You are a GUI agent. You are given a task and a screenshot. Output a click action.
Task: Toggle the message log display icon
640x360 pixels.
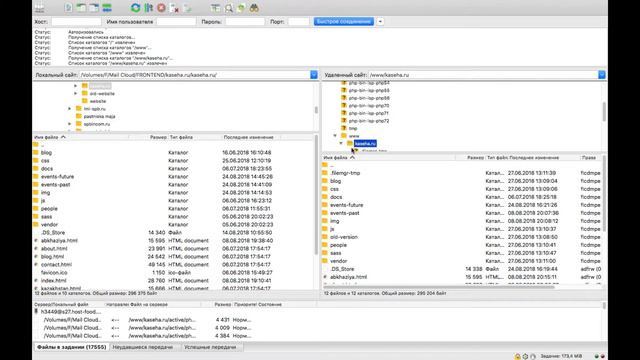[69, 8]
